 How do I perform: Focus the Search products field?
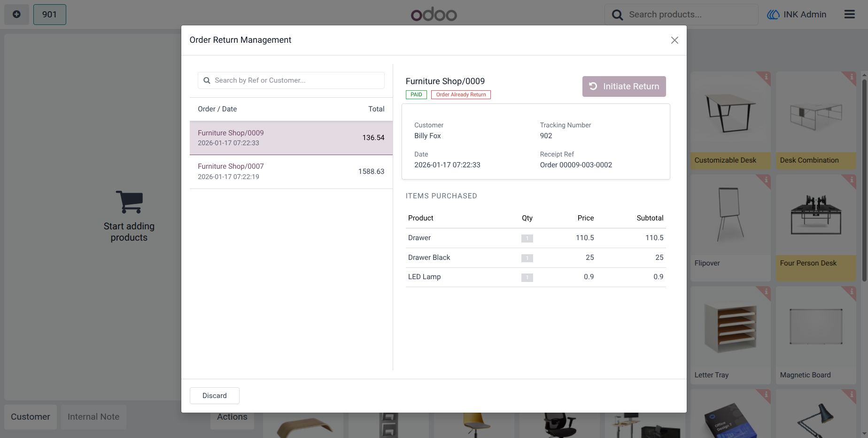point(682,15)
